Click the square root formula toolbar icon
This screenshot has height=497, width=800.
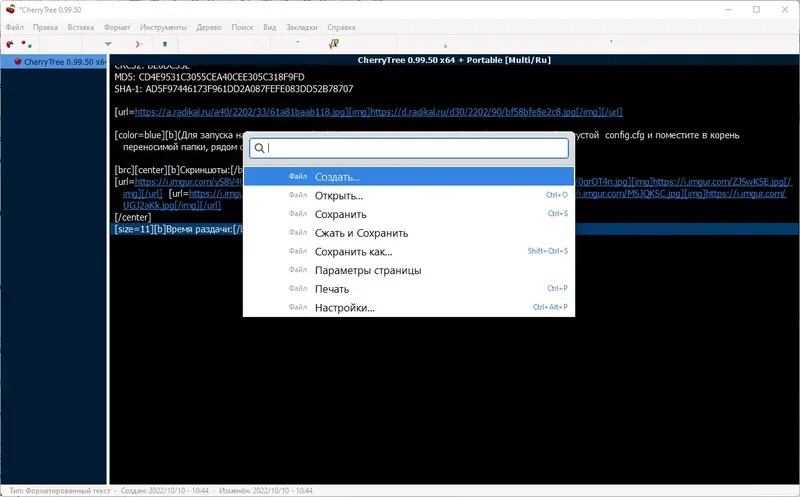(x=334, y=44)
